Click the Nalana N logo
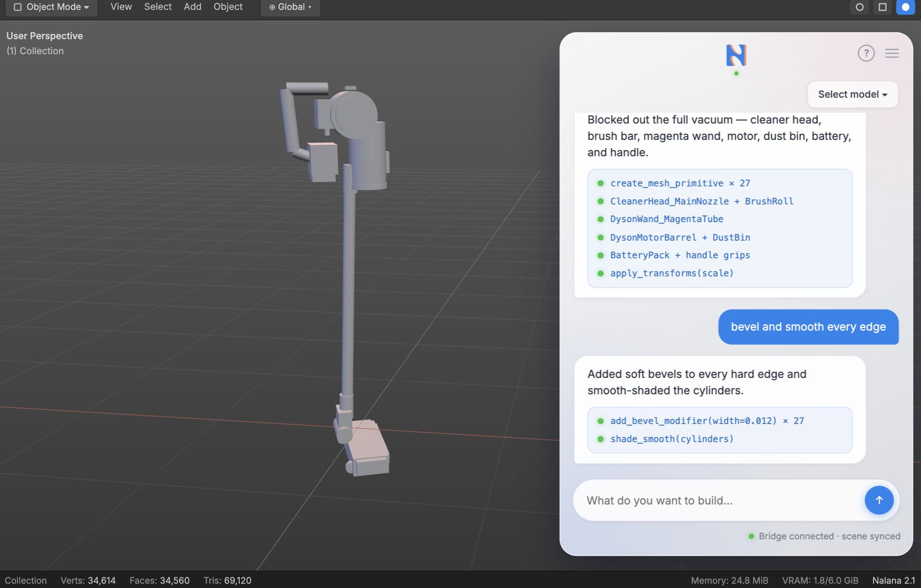 [x=736, y=55]
